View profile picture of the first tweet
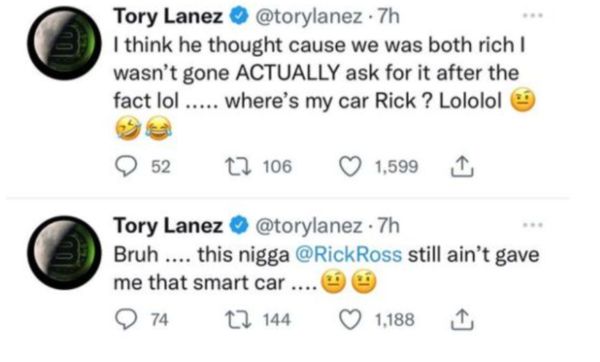This screenshot has width=600, height=362. click(64, 43)
